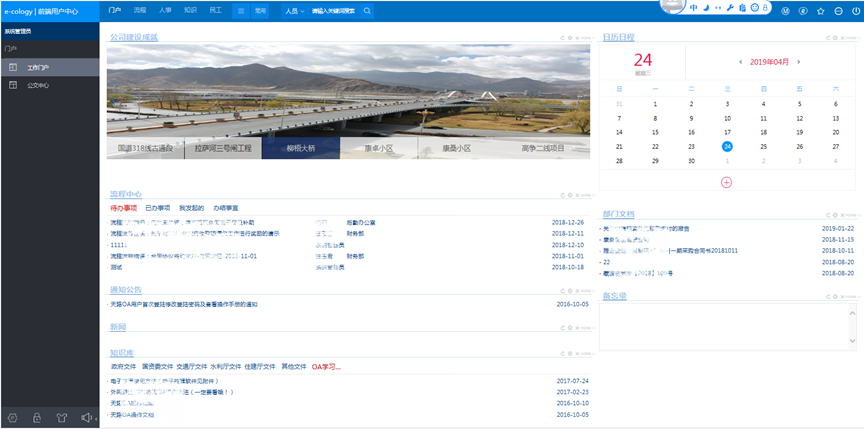
Task: Click the small lock icon in floating bar
Action: [765, 8]
